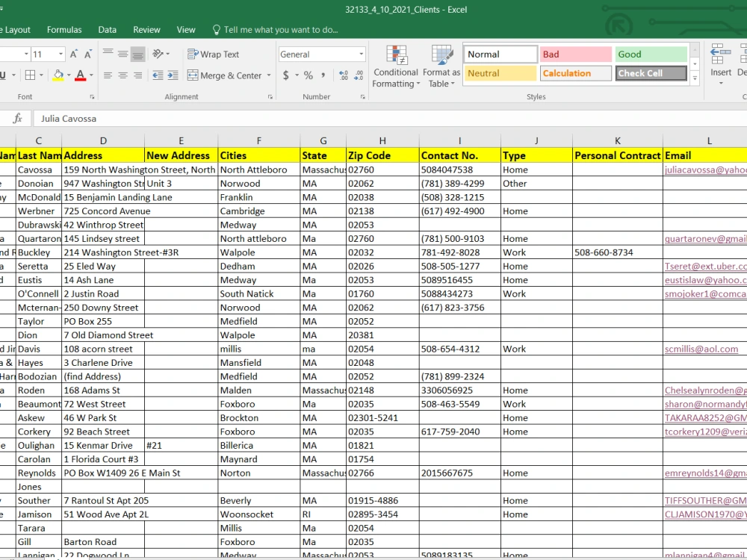Open Conditional Formatting menu

[396, 66]
